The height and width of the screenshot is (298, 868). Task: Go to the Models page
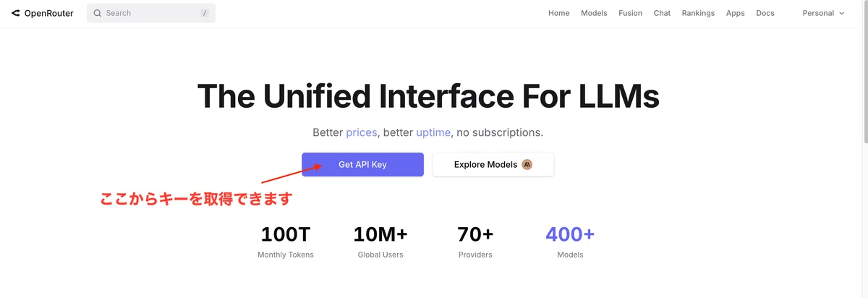point(594,13)
